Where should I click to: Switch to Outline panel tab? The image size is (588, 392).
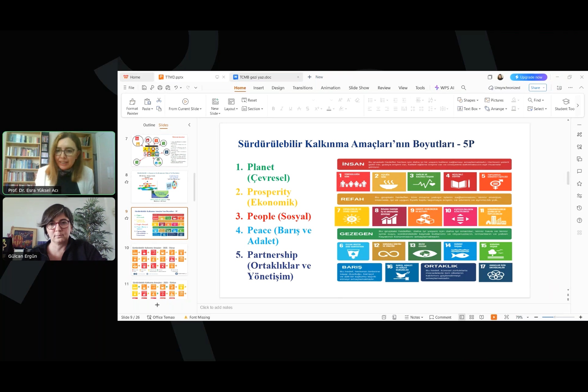149,125
